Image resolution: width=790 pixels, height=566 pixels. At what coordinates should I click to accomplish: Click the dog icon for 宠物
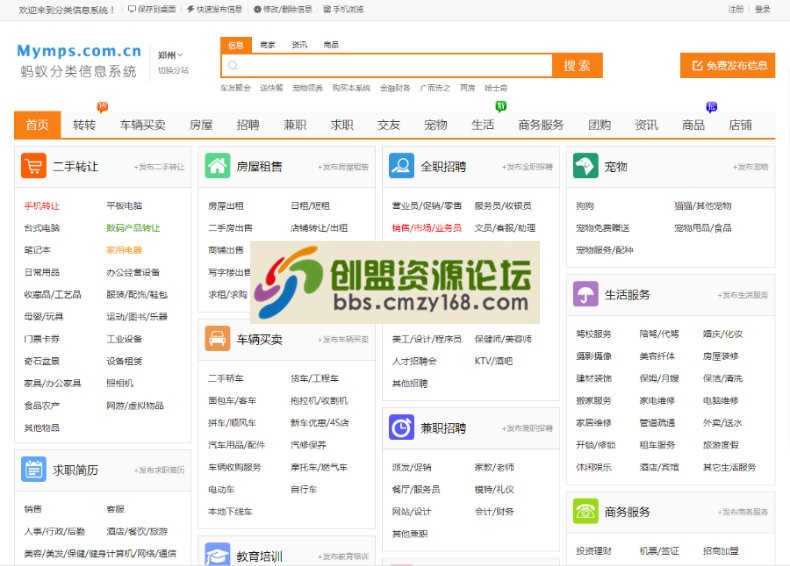[585, 166]
